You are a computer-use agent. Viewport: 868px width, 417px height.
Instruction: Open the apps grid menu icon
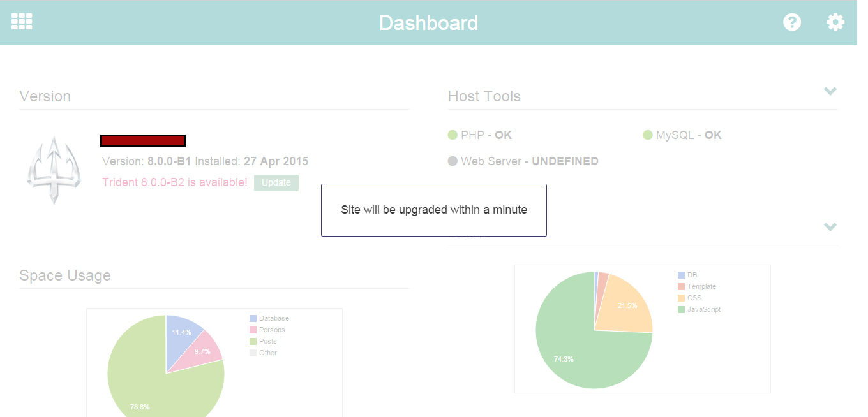coord(22,21)
